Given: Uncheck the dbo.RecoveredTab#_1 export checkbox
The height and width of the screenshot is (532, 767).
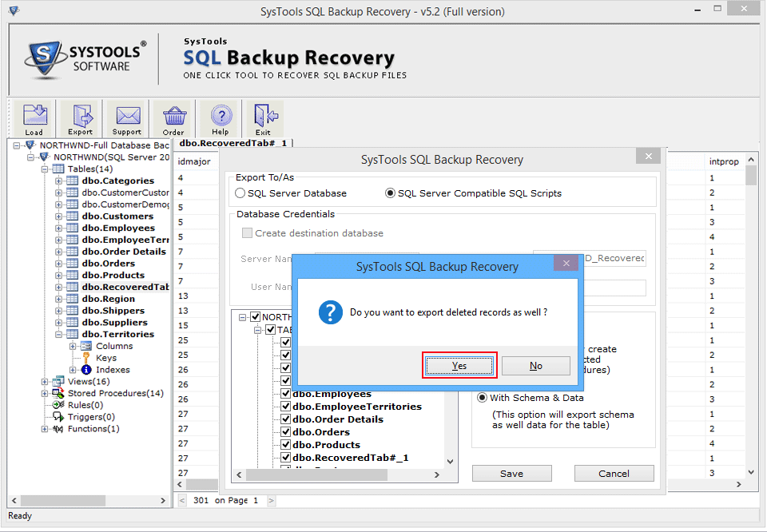Looking at the screenshot, I should click(x=286, y=458).
